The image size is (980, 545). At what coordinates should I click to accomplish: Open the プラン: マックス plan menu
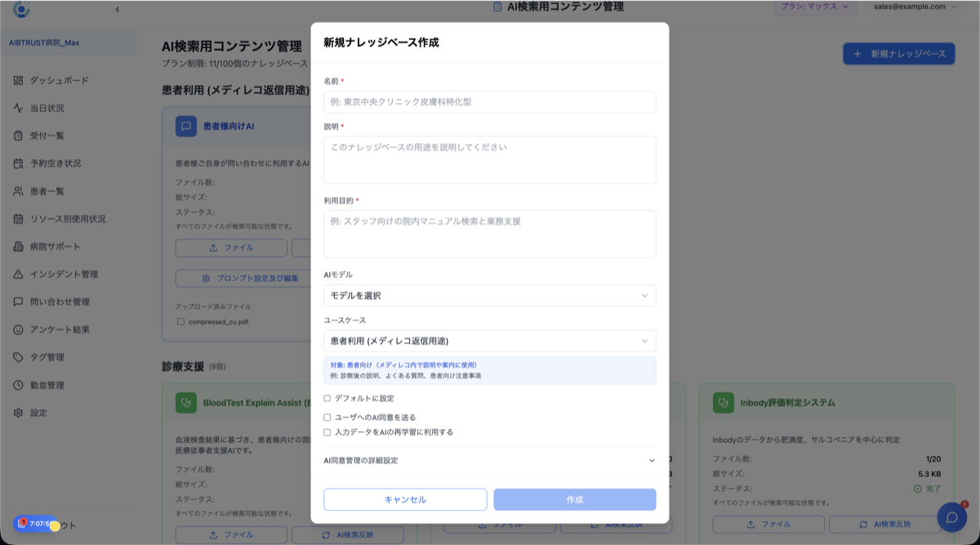[x=815, y=9]
